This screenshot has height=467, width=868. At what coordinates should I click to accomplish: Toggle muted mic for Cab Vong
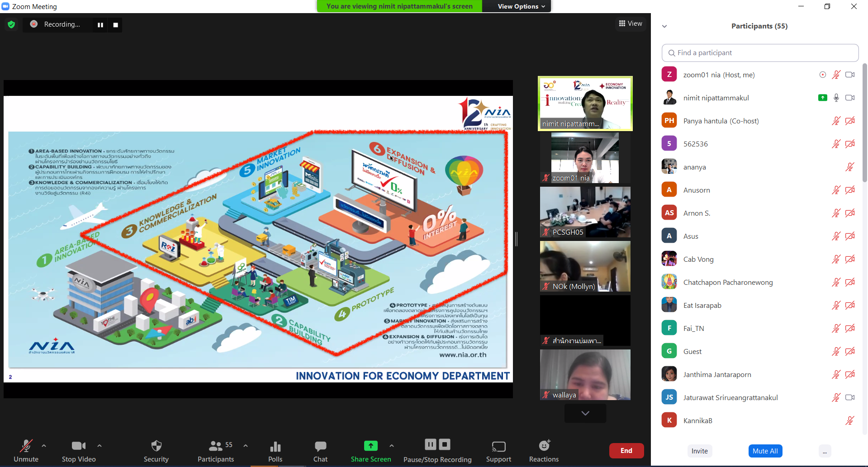pyautogui.click(x=836, y=259)
